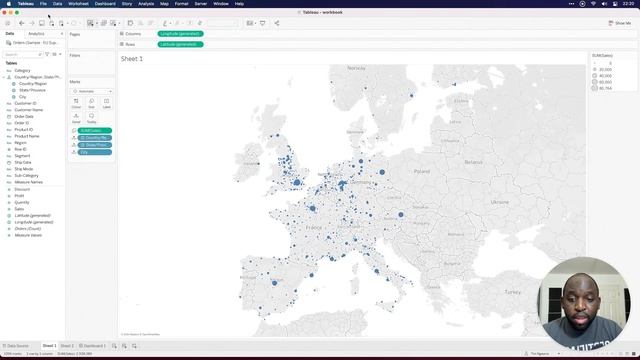The height and width of the screenshot is (360, 640).
Task: Open the Apple menu
Action: pos(9,4)
